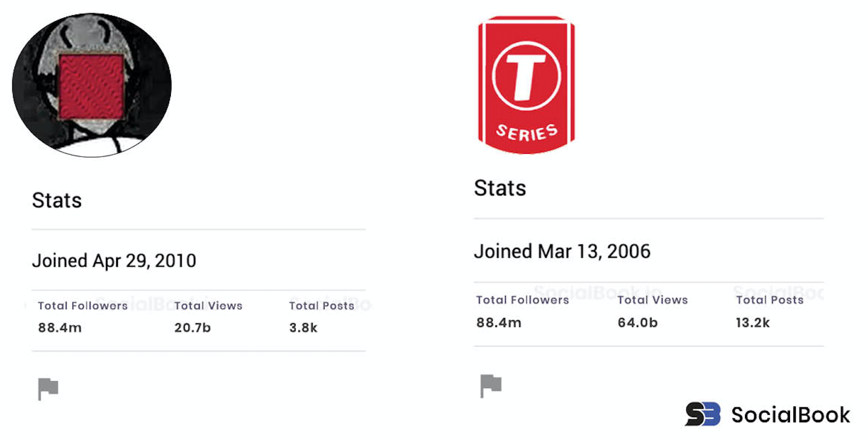Image resolution: width=868 pixels, height=440 pixels.
Task: Click the flag icon below the 3.8k posts profile
Action: tap(48, 389)
